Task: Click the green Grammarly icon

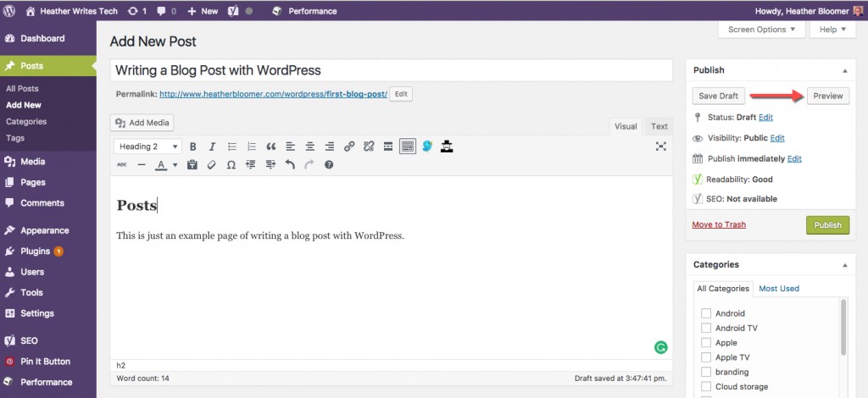Action: point(660,347)
